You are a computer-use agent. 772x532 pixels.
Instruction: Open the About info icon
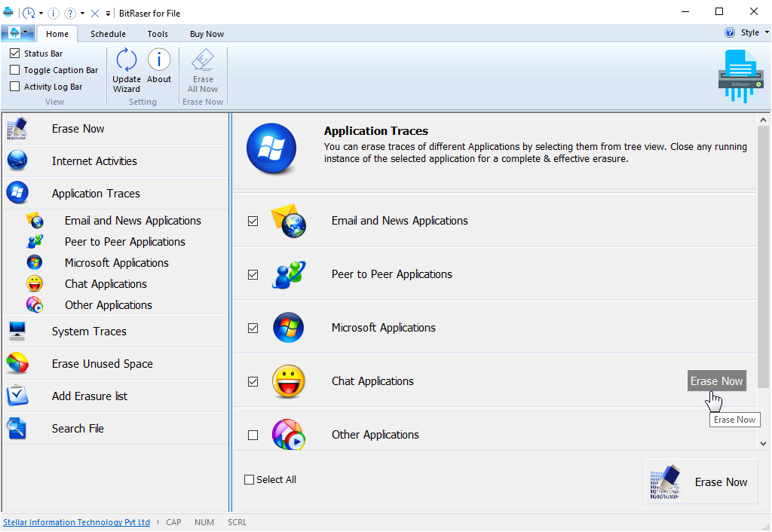(x=159, y=60)
